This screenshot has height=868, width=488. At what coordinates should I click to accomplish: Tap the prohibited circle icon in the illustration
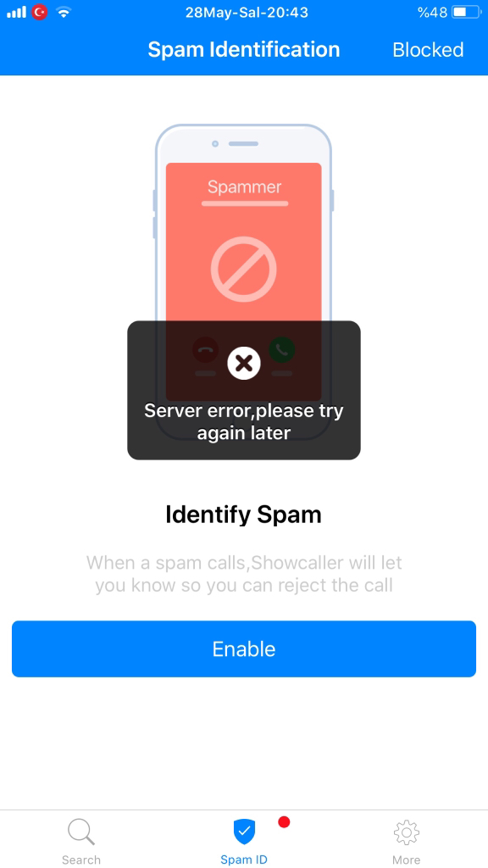243,270
